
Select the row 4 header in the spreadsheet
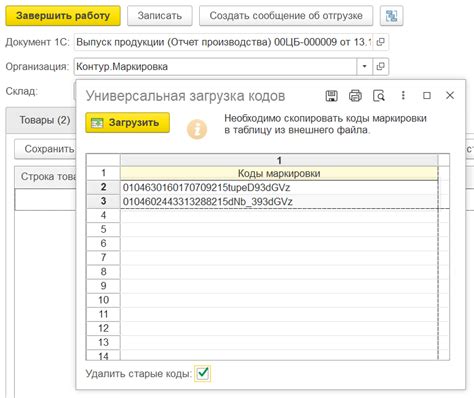(x=103, y=215)
